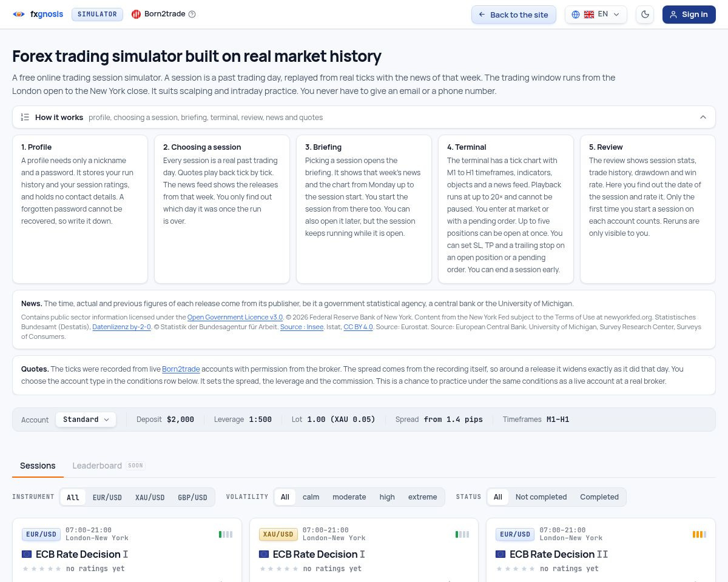728x582 pixels.
Task: Filter sessions by moderate volatility
Action: [349, 497]
